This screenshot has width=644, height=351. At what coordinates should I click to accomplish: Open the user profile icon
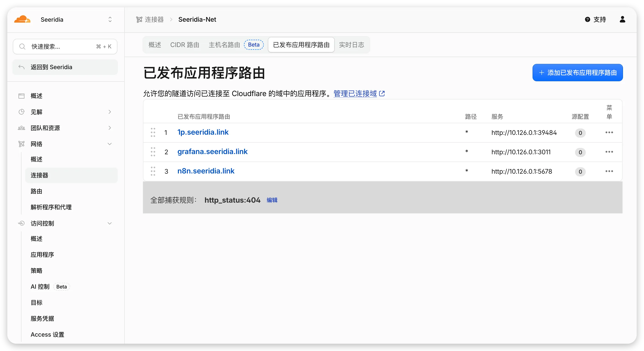point(623,19)
